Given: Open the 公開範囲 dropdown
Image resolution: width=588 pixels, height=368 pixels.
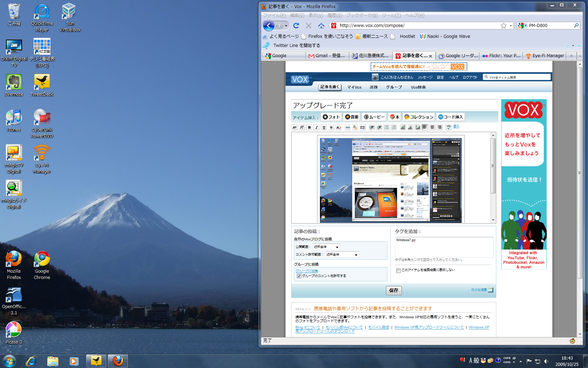Looking at the screenshot, I should 326,247.
